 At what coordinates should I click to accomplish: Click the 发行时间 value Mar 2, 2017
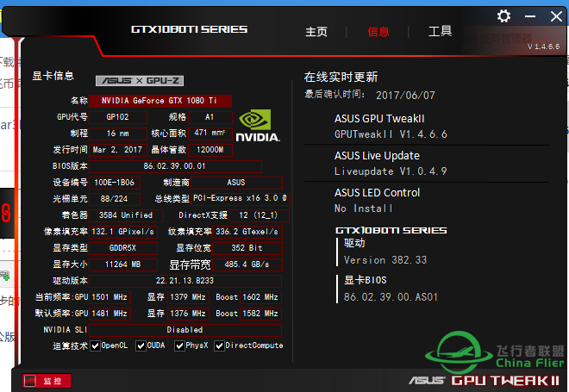pyautogui.click(x=118, y=150)
